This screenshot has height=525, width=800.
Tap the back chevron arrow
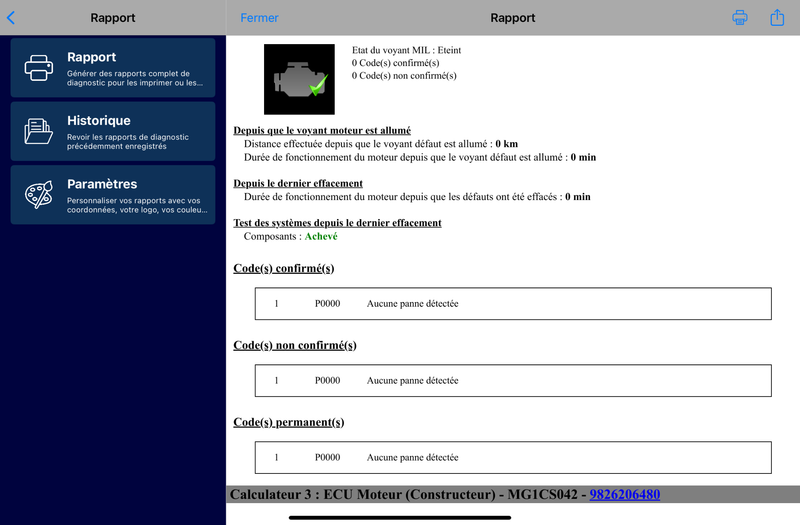tap(11, 18)
